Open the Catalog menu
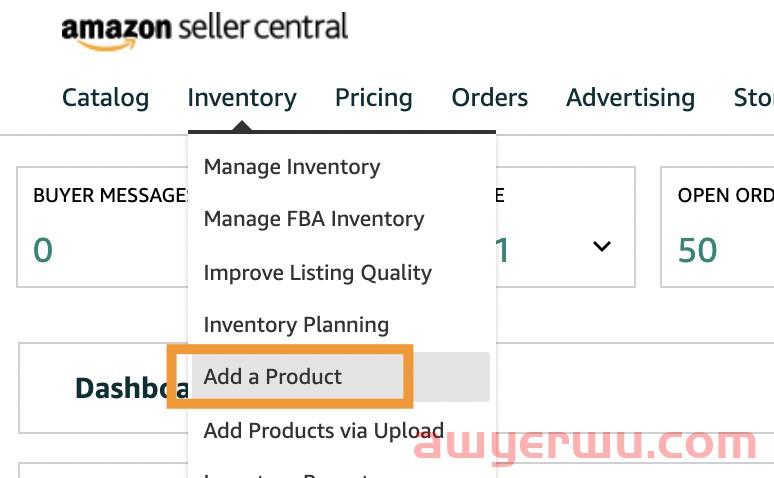The image size is (774, 478). point(106,98)
